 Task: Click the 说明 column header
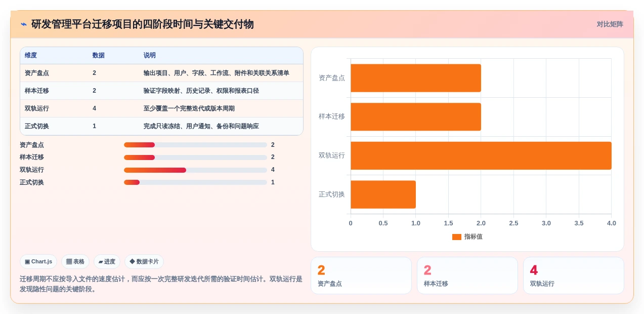150,56
